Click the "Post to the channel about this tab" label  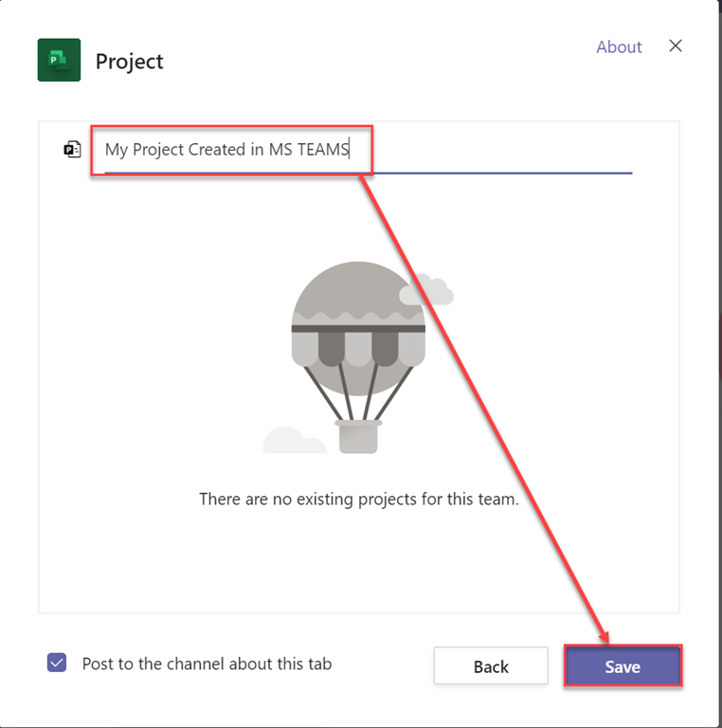(207, 664)
